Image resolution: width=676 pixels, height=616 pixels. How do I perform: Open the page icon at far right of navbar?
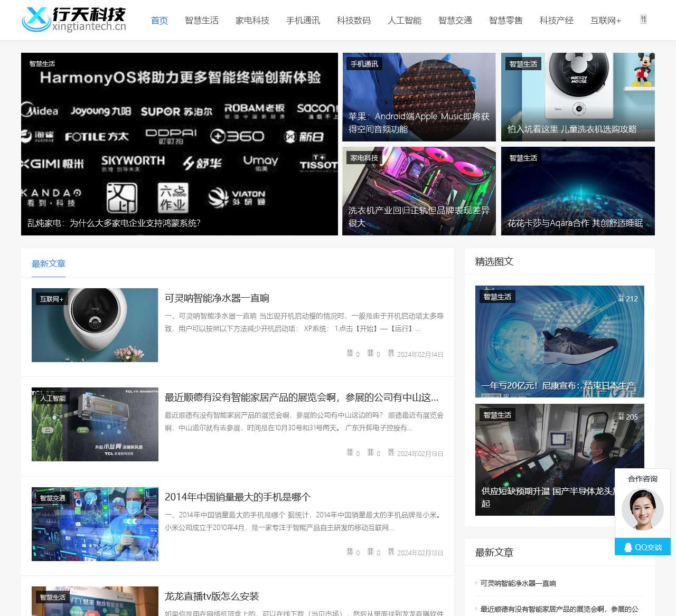tap(643, 21)
